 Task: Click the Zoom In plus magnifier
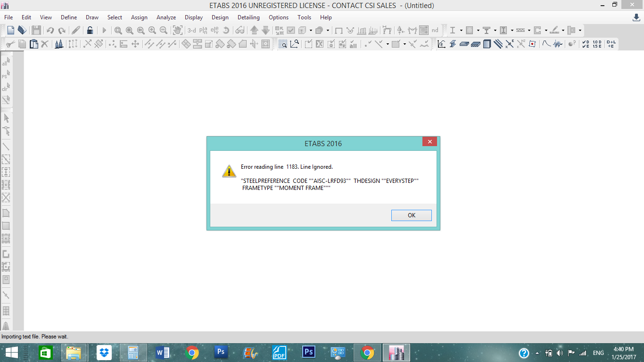152,30
